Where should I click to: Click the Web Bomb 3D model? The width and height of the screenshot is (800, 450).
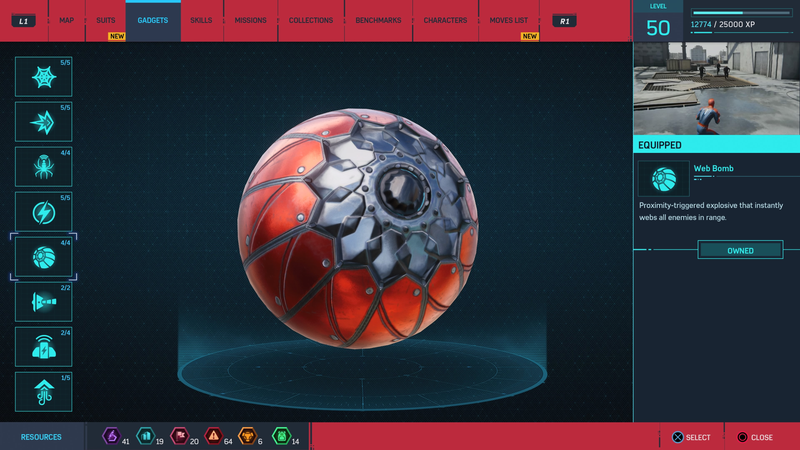[x=358, y=228]
